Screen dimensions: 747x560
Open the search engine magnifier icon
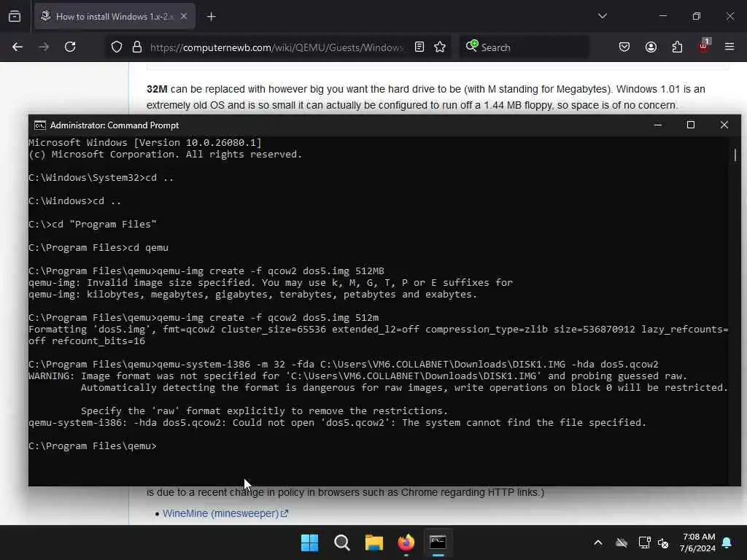tap(472, 46)
